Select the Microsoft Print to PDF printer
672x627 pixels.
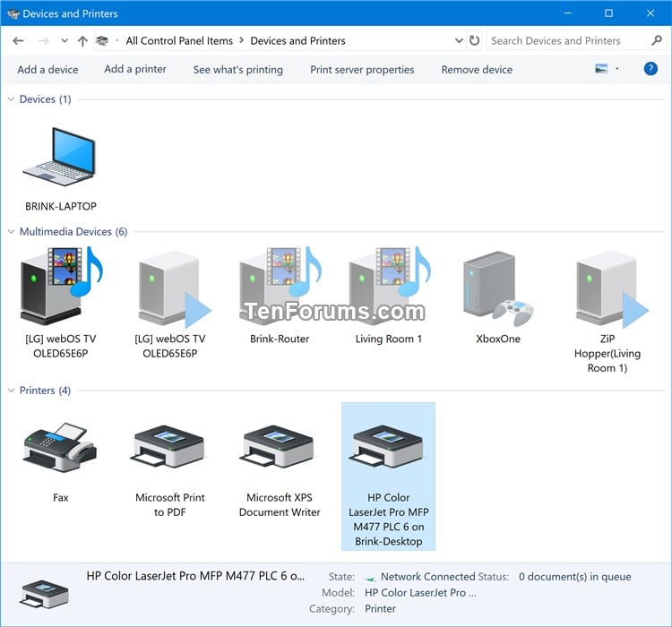coord(169,447)
